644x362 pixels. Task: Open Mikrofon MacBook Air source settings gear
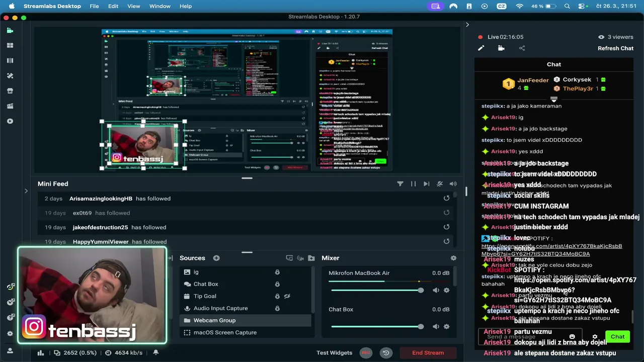tap(446, 290)
